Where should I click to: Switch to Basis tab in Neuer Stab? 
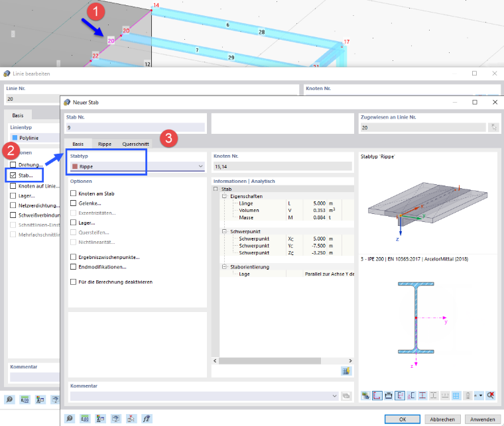[78, 144]
